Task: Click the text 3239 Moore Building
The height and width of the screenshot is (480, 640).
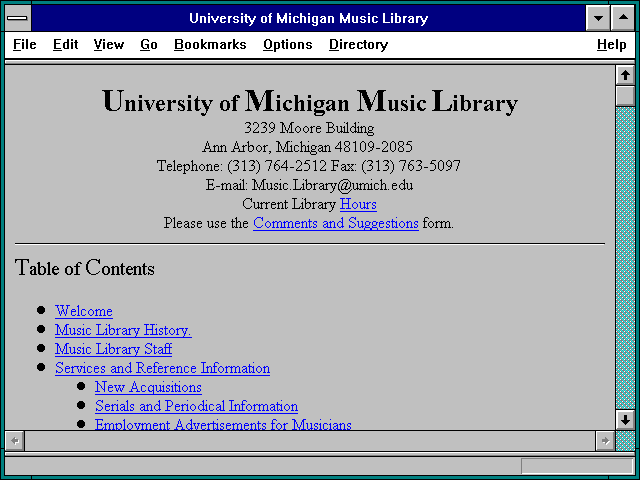Action: (x=309, y=128)
